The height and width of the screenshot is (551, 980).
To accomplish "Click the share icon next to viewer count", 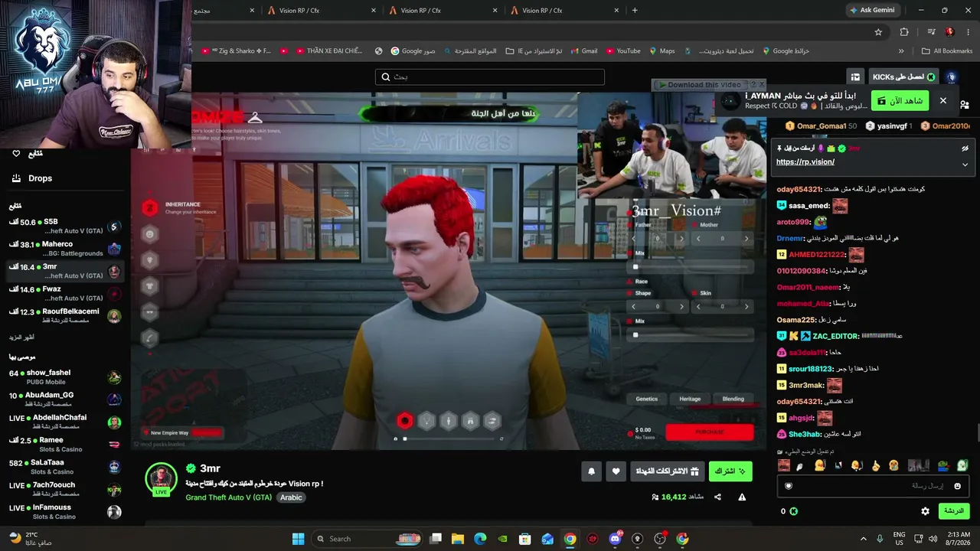I will pyautogui.click(x=717, y=497).
